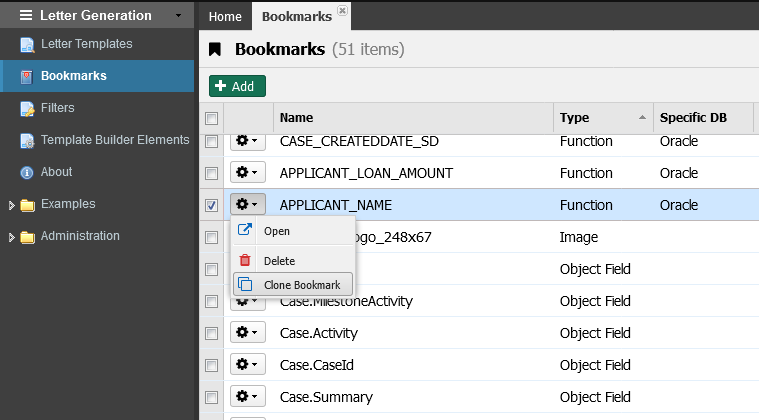Viewport: 759px width, 420px height.
Task: Click the Letter Templates sidebar icon
Action: (x=27, y=44)
